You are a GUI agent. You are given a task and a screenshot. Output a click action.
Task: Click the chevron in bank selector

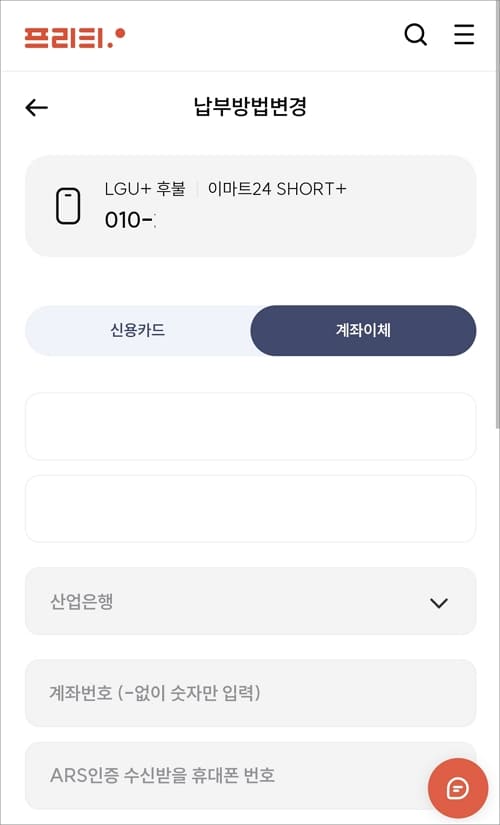coord(438,603)
